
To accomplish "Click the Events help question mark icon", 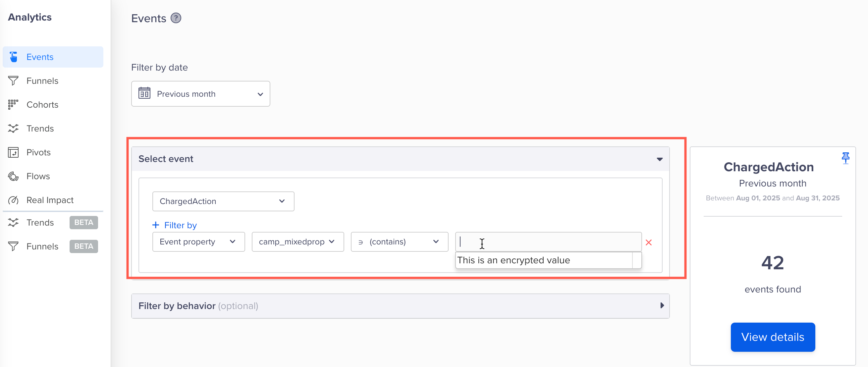I will pyautogui.click(x=176, y=18).
